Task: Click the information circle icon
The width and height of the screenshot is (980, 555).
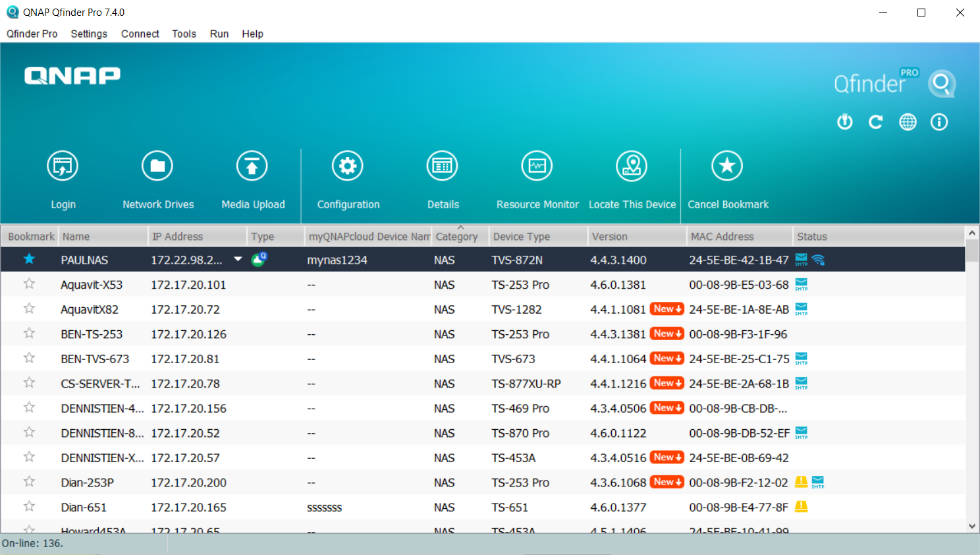Action: [x=939, y=122]
